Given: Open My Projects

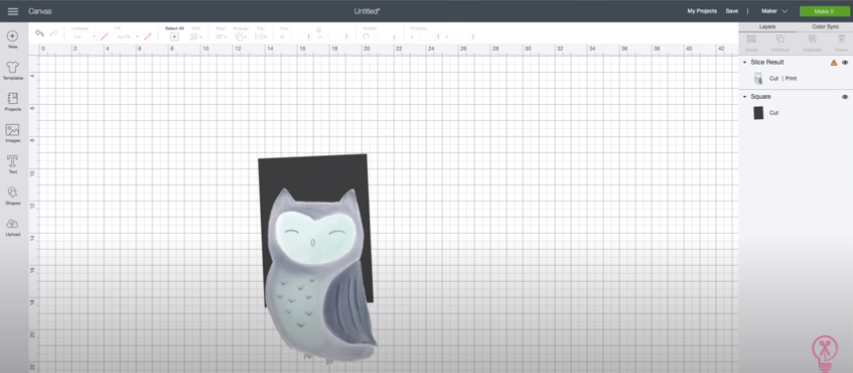Looking at the screenshot, I should tap(702, 11).
